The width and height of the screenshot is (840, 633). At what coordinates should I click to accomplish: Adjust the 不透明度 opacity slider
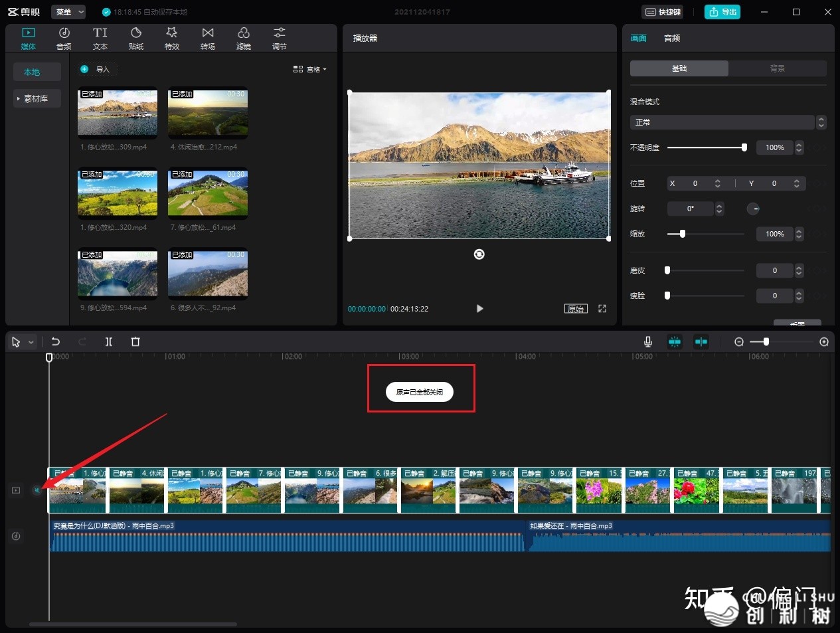point(707,147)
